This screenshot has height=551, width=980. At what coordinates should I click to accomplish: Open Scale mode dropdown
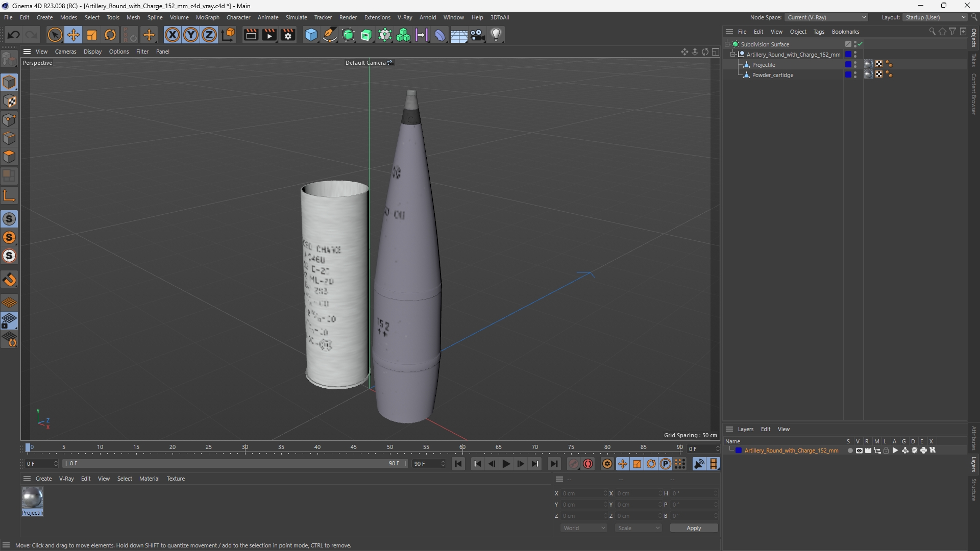[638, 528]
